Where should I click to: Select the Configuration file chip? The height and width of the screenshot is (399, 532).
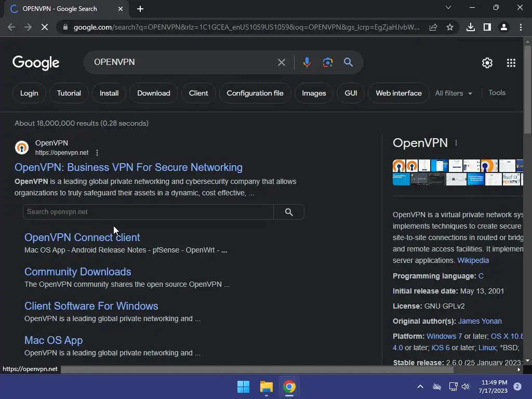(x=255, y=93)
